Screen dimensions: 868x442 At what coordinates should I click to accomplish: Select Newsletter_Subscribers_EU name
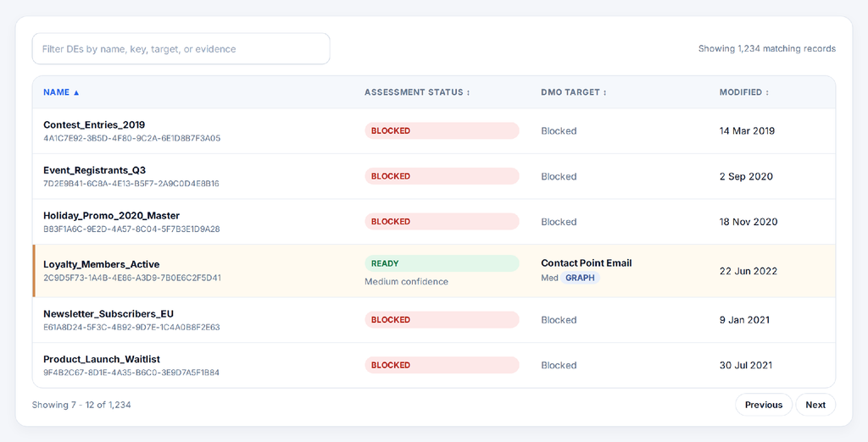point(108,314)
